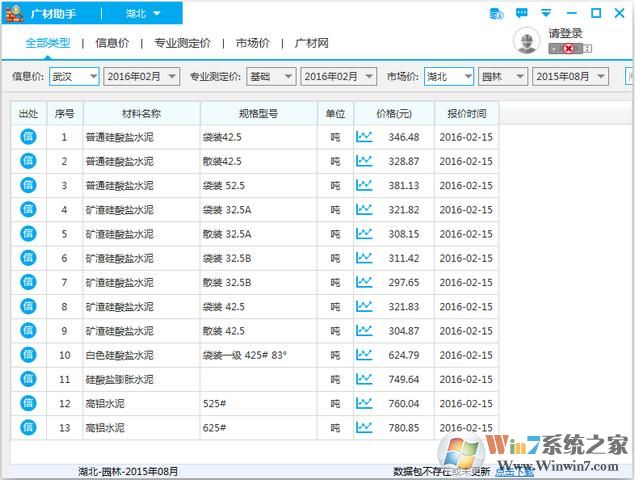Open the database info icon in title bar

496,14
